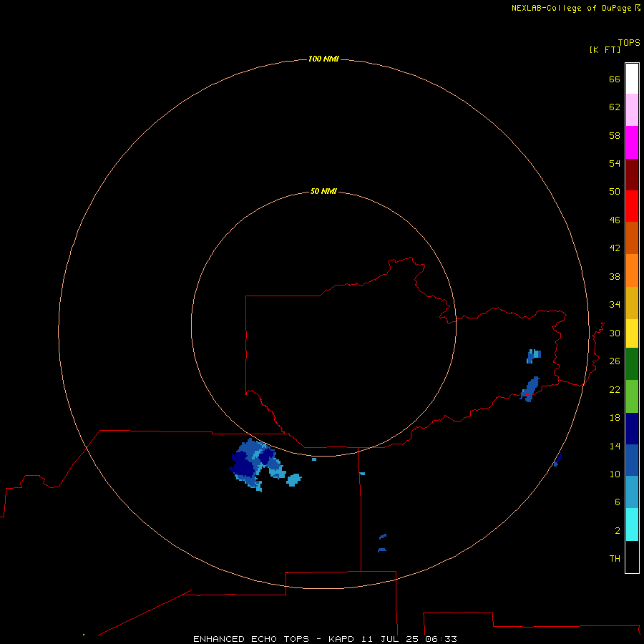Screen dimensions: 644x644
Task: Click the '26' legend scale value
Action: 615,361
